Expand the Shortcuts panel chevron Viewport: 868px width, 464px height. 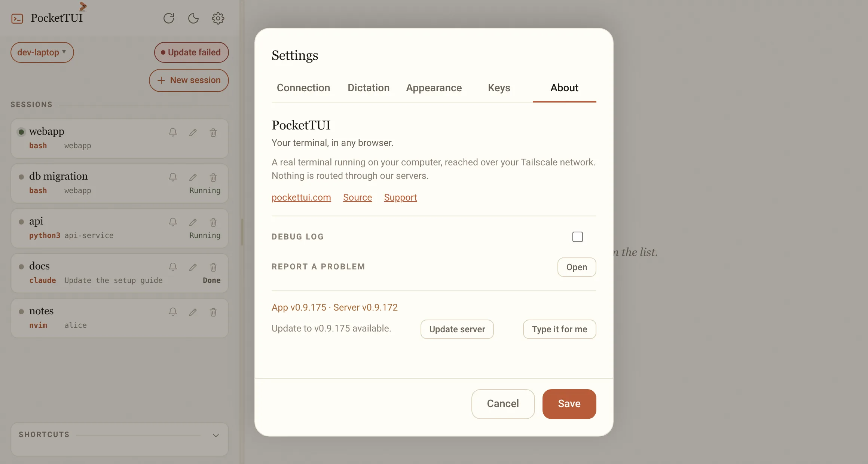[216, 435]
